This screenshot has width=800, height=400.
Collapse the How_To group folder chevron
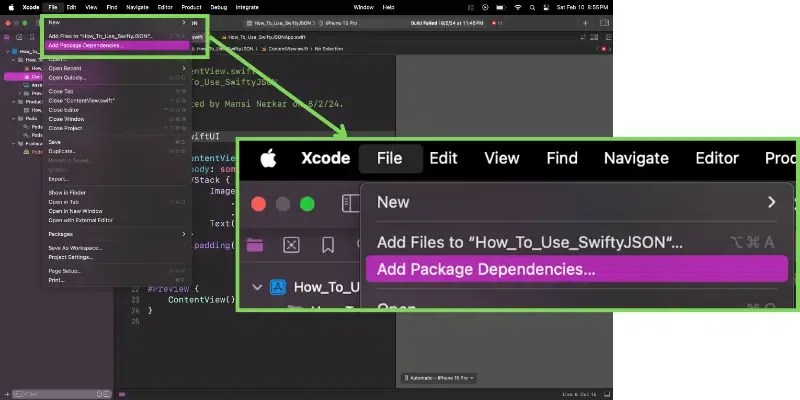[x=13, y=60]
